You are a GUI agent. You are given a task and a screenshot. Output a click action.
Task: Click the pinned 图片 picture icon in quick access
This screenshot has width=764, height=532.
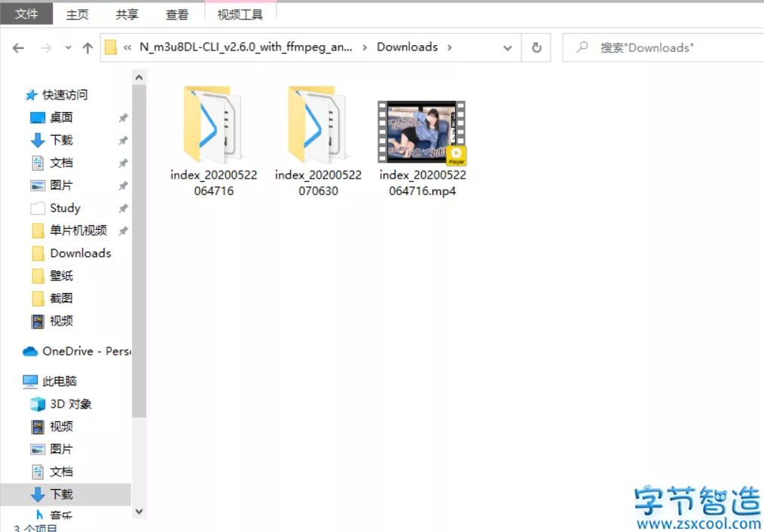click(x=38, y=185)
